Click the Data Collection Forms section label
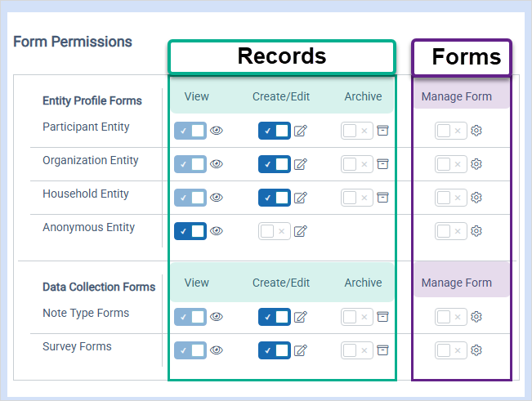The height and width of the screenshot is (401, 532). [x=99, y=287]
